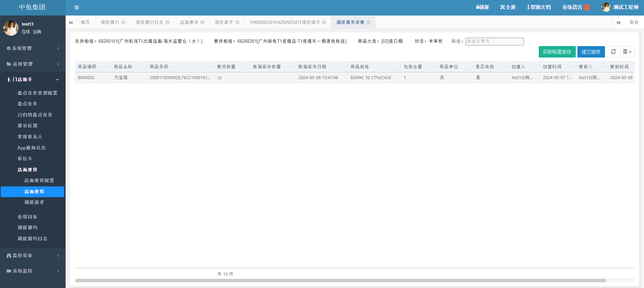Click the 锁屏 lock screen icon
644x288 pixels.
pos(478,7)
